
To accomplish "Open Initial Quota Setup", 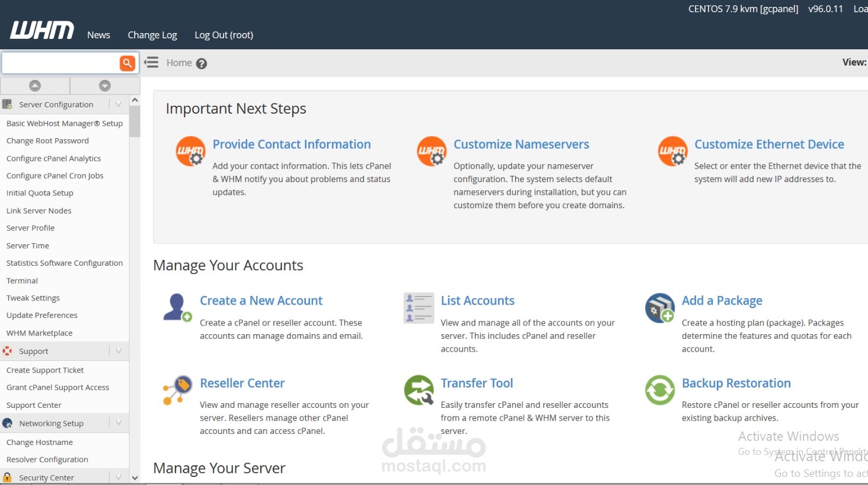I will coord(39,193).
